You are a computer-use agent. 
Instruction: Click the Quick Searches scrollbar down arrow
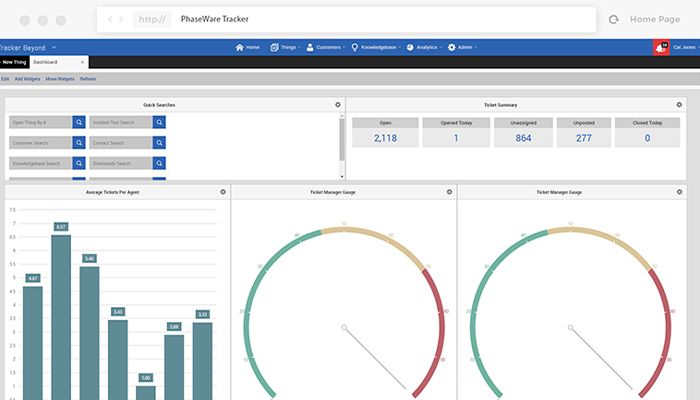coord(342,177)
